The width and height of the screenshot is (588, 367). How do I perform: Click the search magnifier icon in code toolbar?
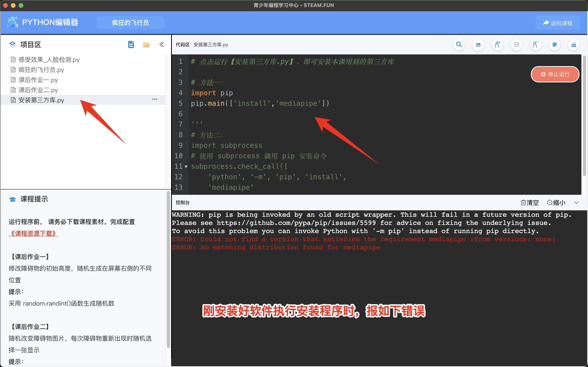(x=459, y=45)
